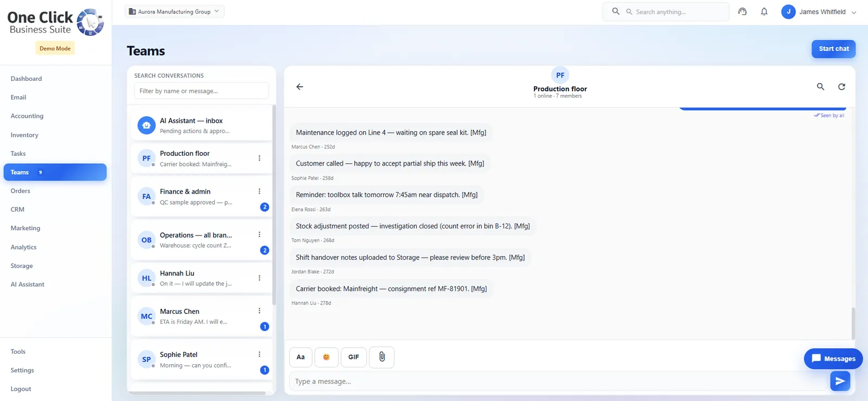Click the Start chat button
The height and width of the screenshot is (401, 868).
pos(833,49)
